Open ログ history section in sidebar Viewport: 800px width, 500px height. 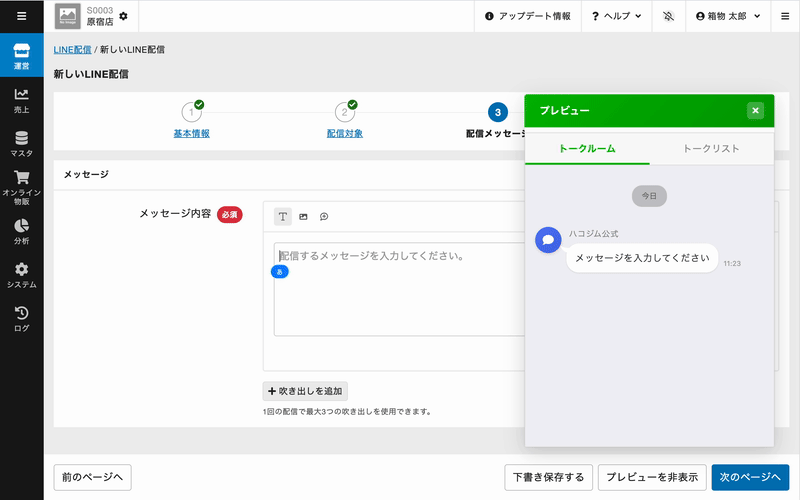tap(21, 319)
